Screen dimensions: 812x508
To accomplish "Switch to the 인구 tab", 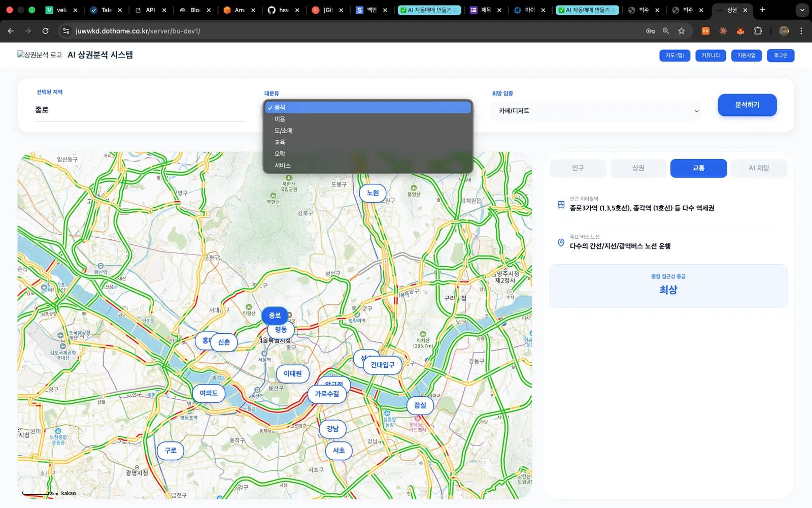I will [578, 168].
